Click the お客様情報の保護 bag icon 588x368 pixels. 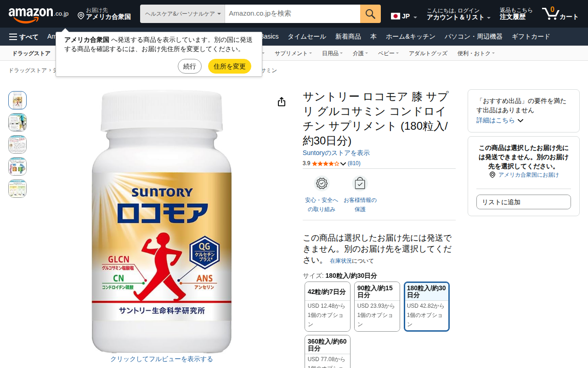pos(360,184)
